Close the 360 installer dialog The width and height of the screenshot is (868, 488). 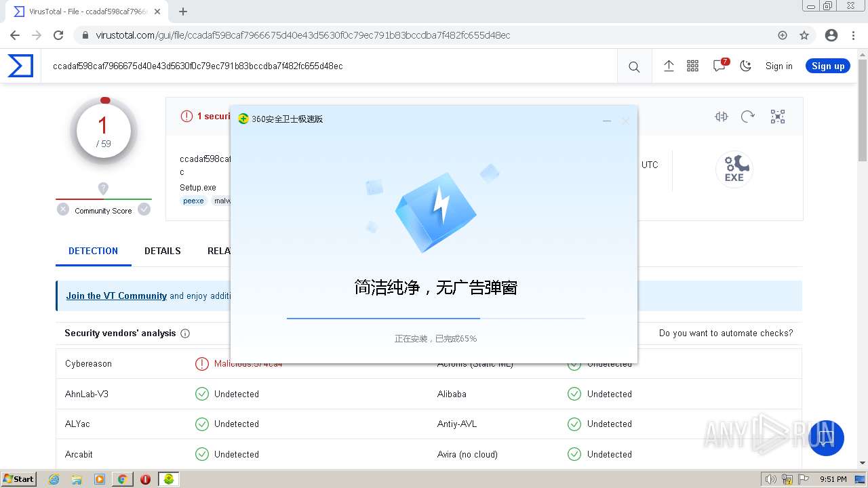click(625, 121)
